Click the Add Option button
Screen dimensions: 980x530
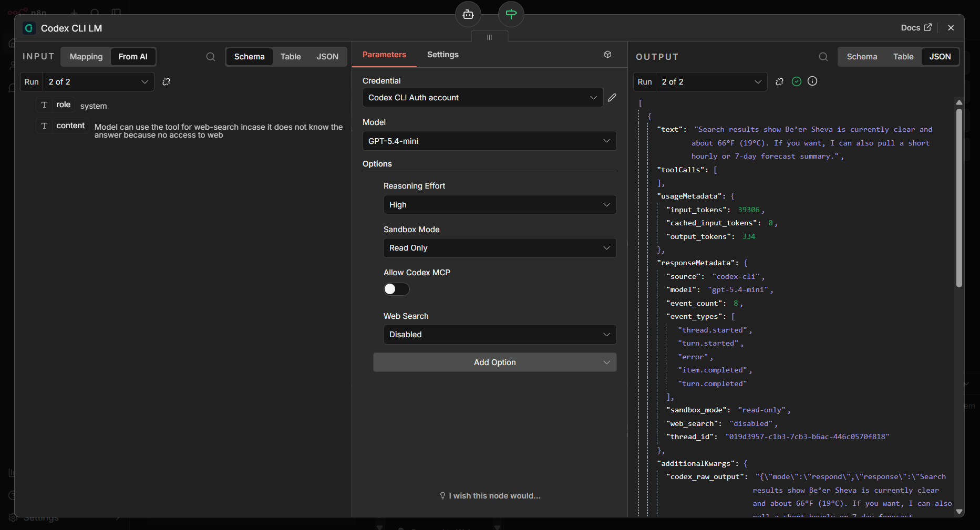coord(494,362)
